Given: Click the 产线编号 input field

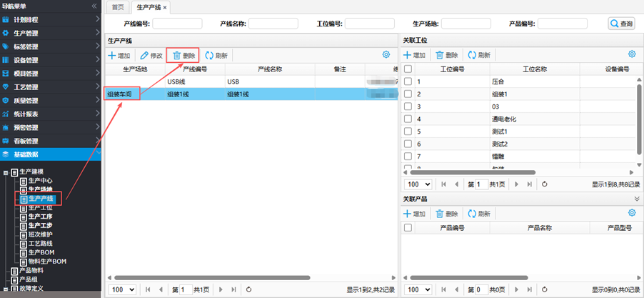Looking at the screenshot, I should [178, 24].
